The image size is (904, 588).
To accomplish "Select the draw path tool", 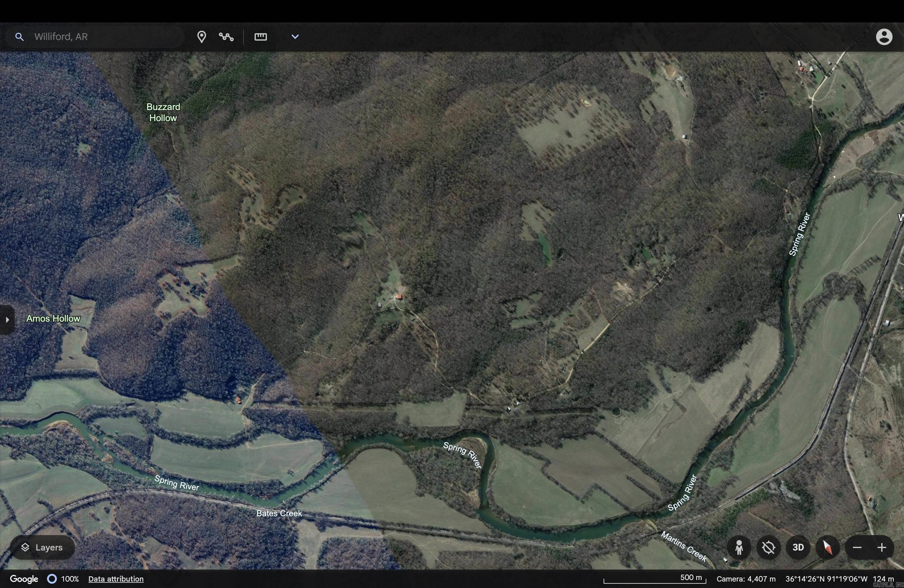I will coord(226,37).
